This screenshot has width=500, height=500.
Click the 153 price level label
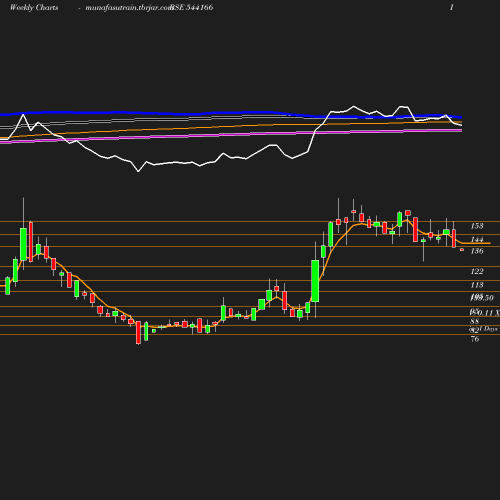coord(477,226)
